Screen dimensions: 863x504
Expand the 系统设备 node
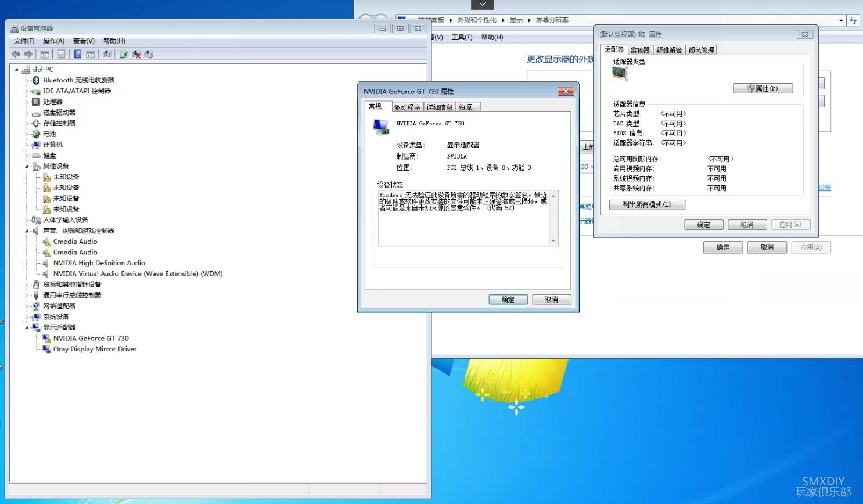pyautogui.click(x=27, y=317)
